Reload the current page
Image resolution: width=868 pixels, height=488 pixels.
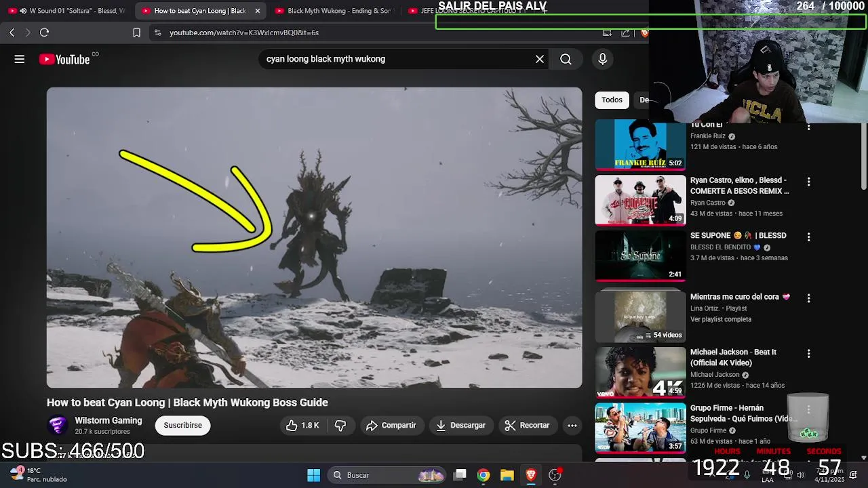(x=44, y=33)
